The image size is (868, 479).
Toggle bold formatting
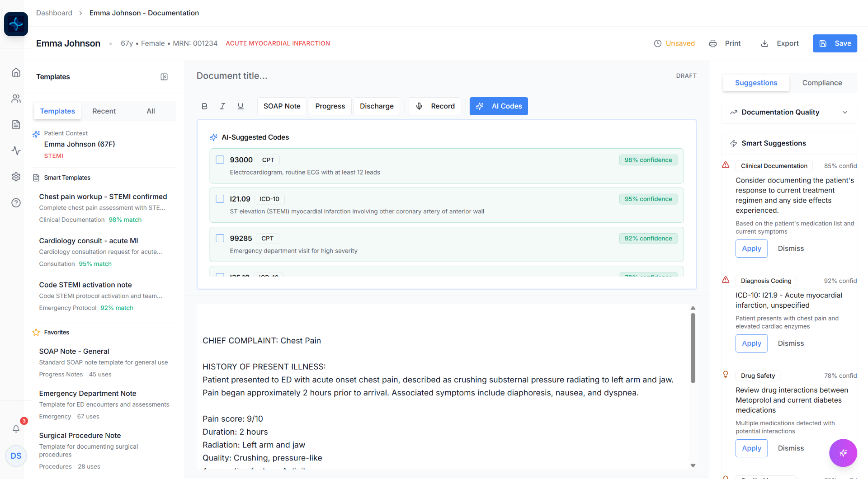(x=204, y=106)
